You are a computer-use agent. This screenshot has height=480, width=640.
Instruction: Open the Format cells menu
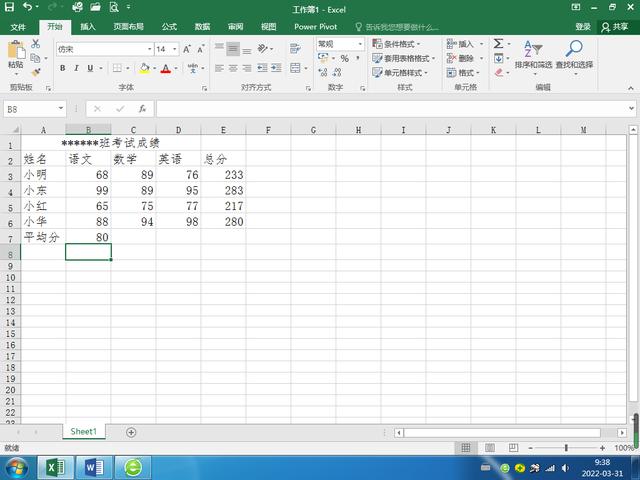coord(463,73)
